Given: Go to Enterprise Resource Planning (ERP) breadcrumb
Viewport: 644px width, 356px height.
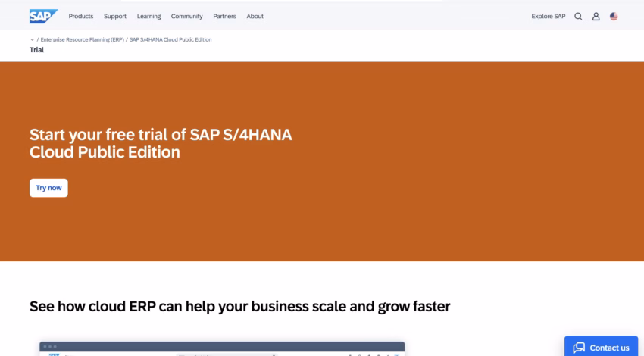Looking at the screenshot, I should tap(82, 39).
